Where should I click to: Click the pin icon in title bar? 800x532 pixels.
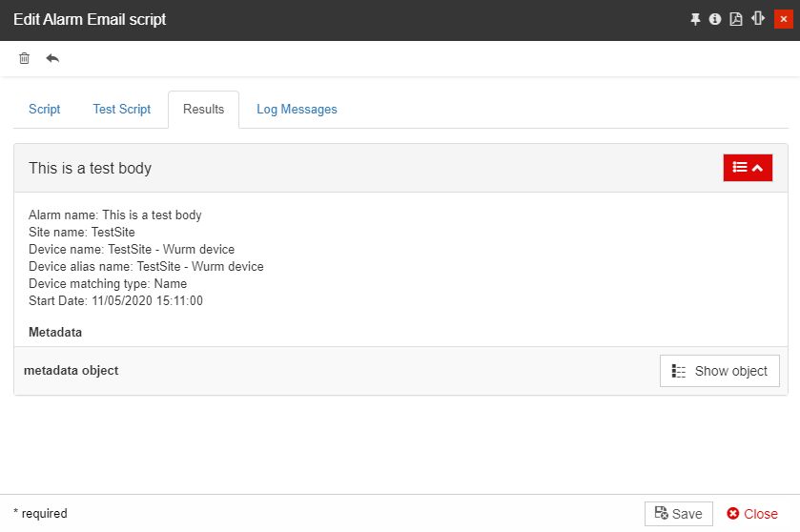point(695,19)
